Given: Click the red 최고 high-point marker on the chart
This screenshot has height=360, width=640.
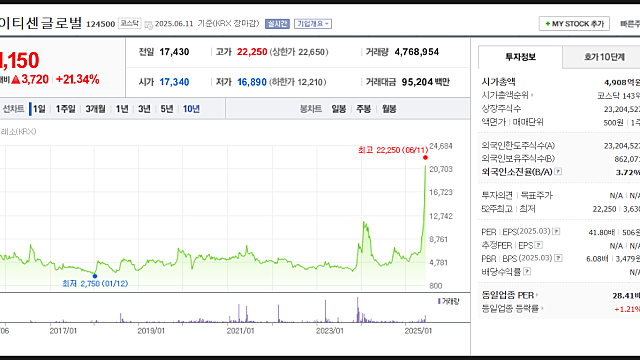Looking at the screenshot, I should [425, 158].
